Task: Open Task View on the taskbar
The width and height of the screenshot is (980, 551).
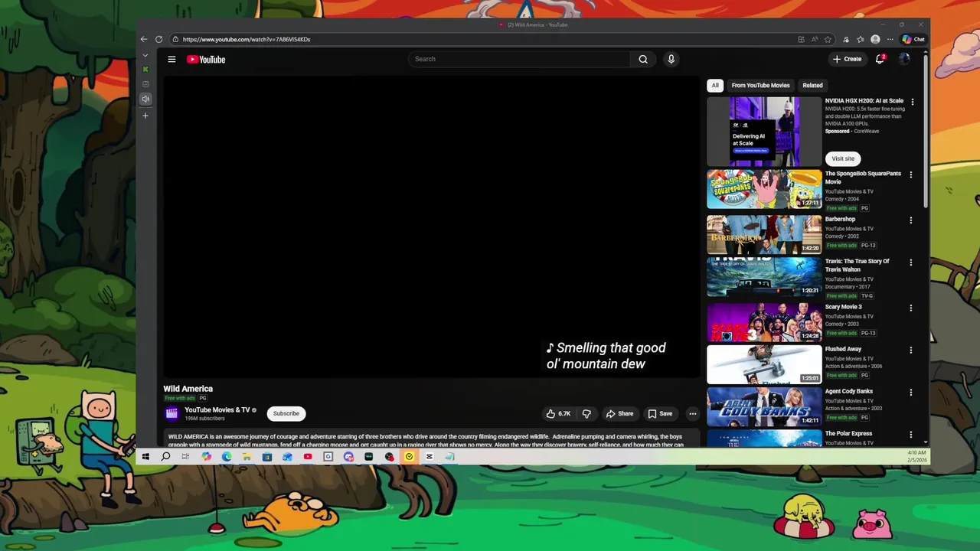Action: click(x=185, y=457)
